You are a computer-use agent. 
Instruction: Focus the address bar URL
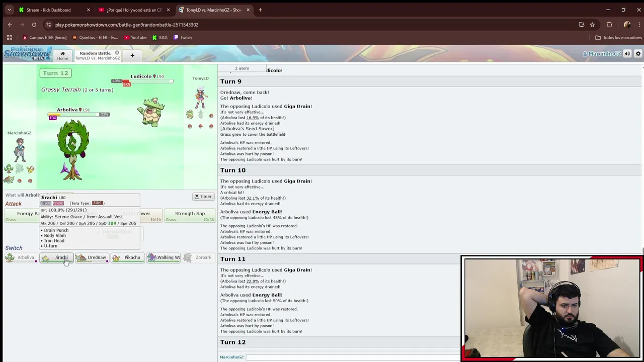pyautogui.click(x=127, y=25)
